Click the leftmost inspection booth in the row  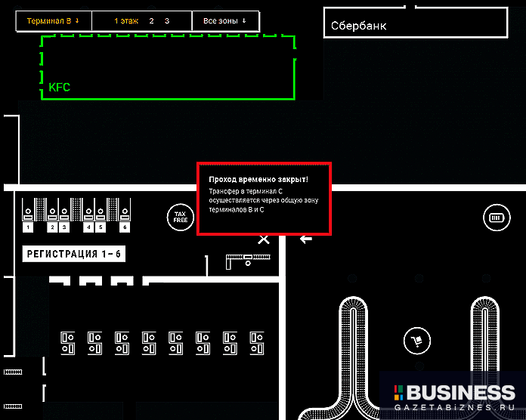[x=68, y=341]
